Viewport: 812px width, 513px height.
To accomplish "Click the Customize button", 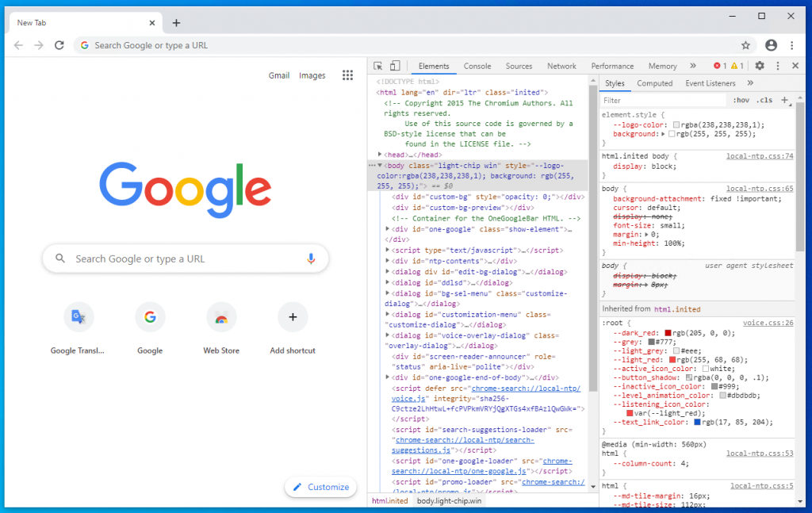I will click(x=320, y=487).
